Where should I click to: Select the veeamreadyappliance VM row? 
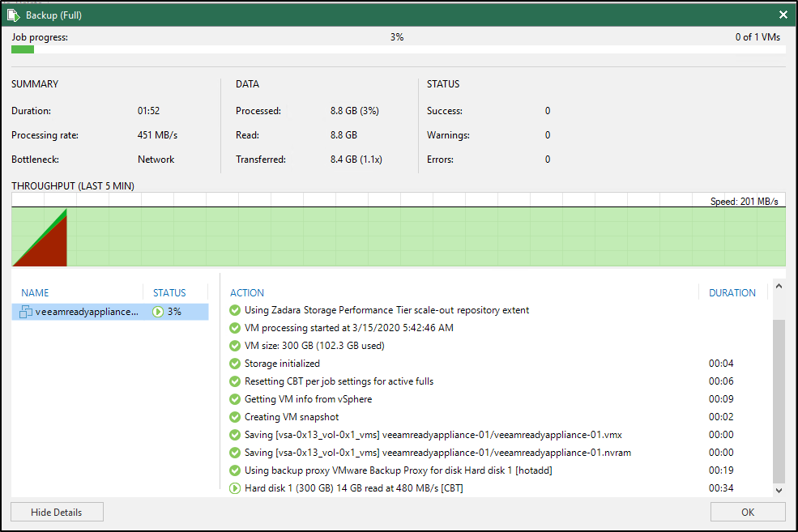[110, 312]
